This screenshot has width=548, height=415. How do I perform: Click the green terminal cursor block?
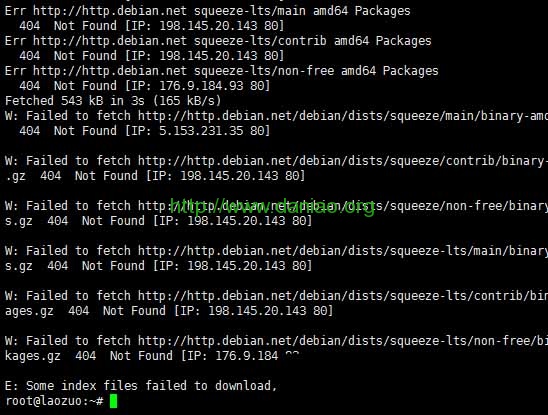point(114,401)
